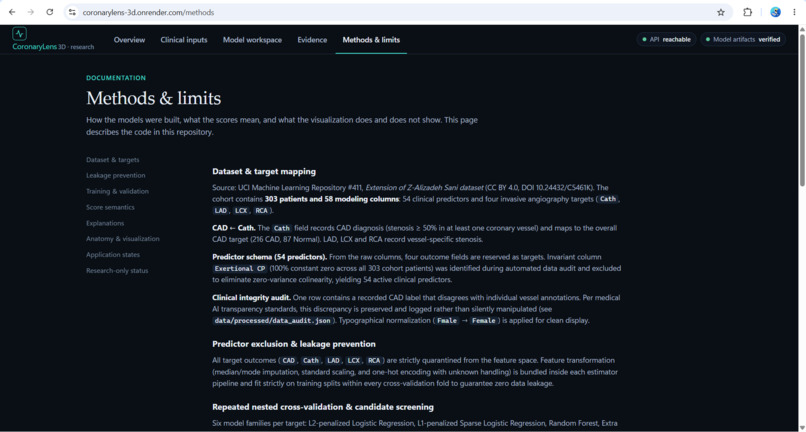Screen dimensions: 806x432
Task: Click '303 patients and 58 modeling columns' text
Action: click(x=332, y=199)
